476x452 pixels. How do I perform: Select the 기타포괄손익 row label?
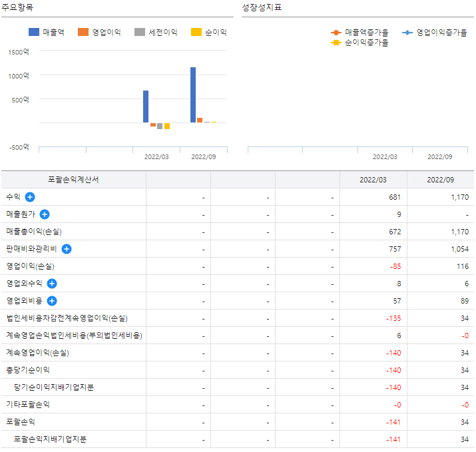[28, 405]
